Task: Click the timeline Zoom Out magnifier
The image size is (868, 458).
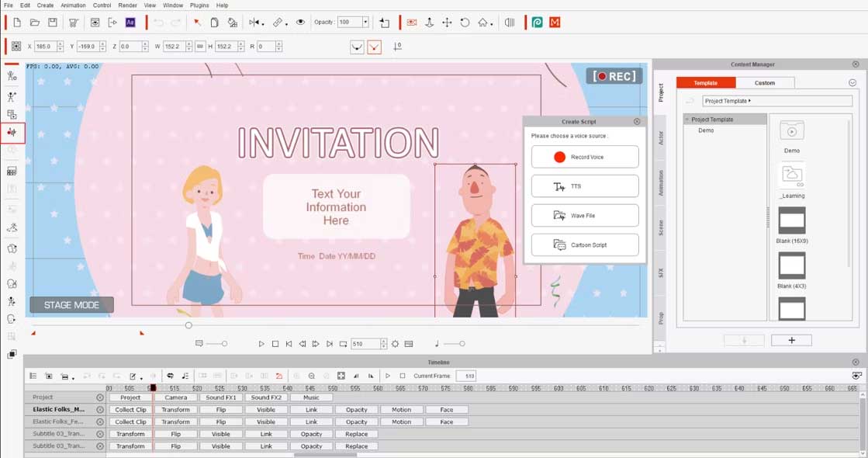Action: (312, 376)
